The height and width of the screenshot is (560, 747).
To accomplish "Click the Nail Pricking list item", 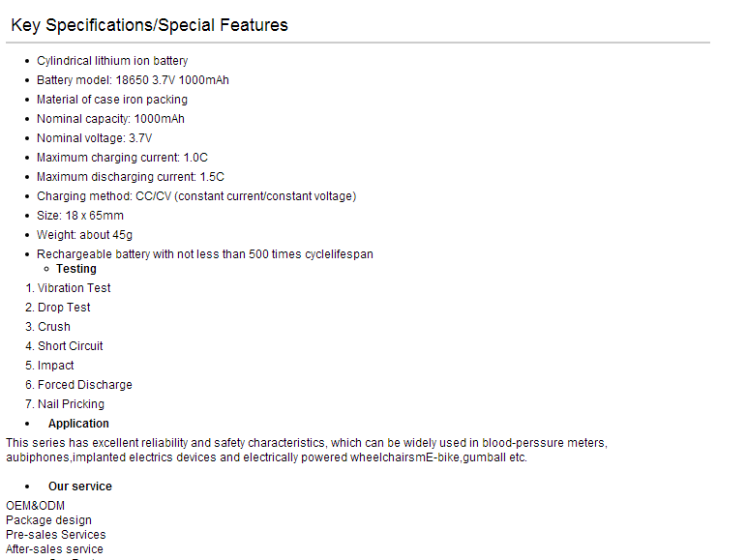I will coord(71,404).
